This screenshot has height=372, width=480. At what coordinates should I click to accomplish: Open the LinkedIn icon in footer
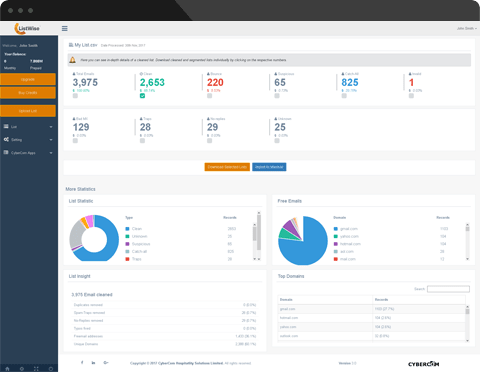[93, 363]
